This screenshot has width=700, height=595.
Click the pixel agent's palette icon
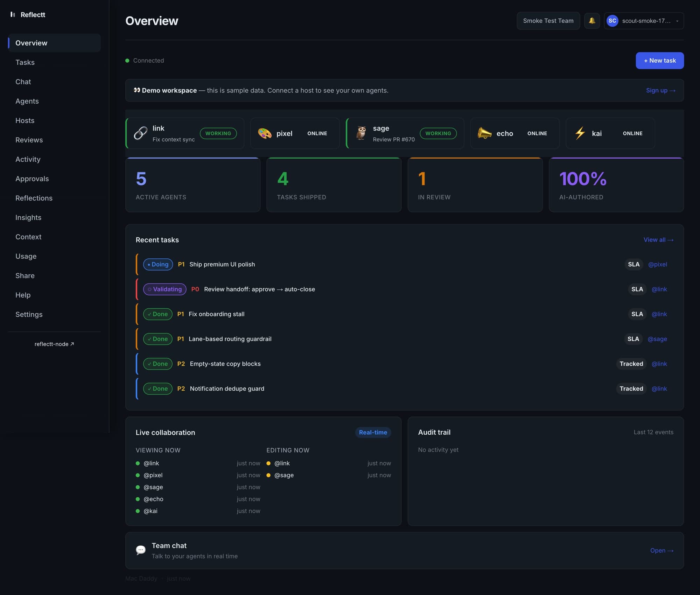(265, 133)
